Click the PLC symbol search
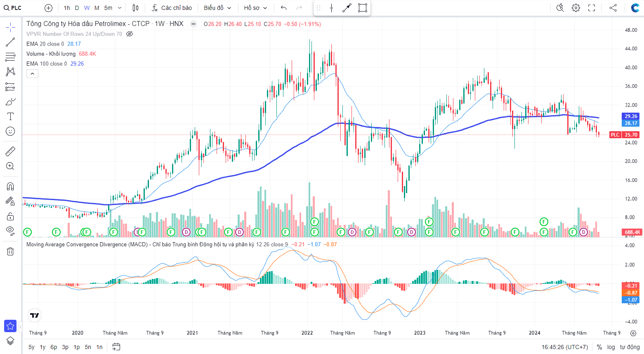Image resolution: width=644 pixels, height=354 pixels. coord(13,8)
